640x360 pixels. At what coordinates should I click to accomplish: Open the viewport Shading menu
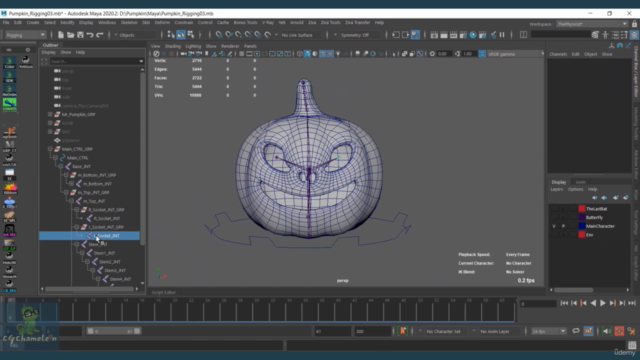173,46
